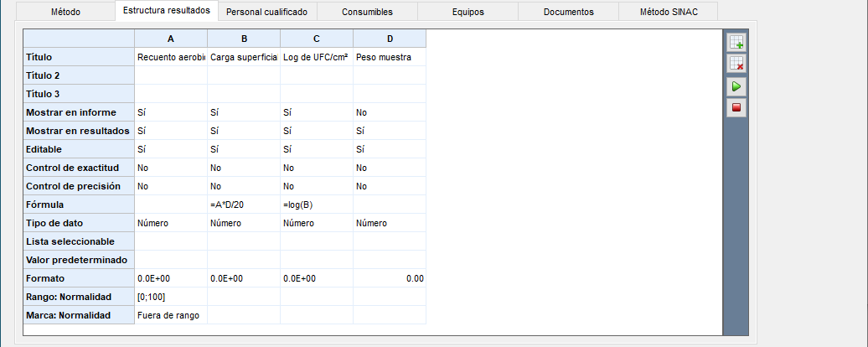Select the 'Rango: Normalidad' row header

[x=79, y=298]
